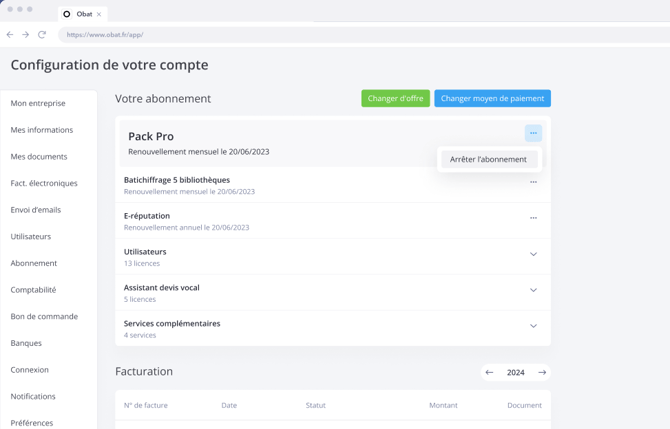
Task: Go to Comptabilité settings in the sidebar
Action: (33, 290)
